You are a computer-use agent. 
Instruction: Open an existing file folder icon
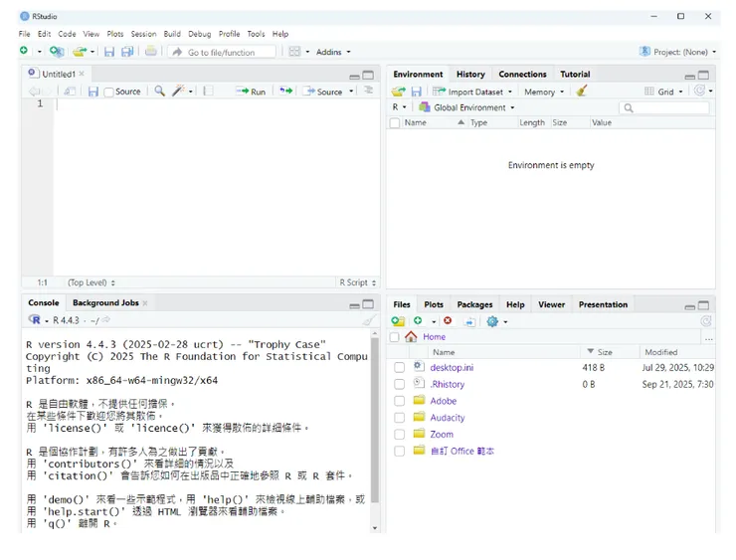(x=80, y=51)
